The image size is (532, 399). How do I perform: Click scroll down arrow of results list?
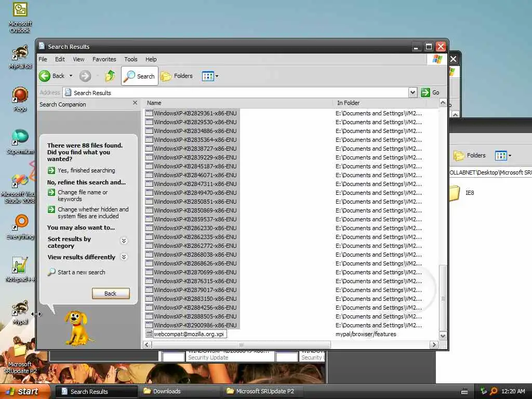443,336
